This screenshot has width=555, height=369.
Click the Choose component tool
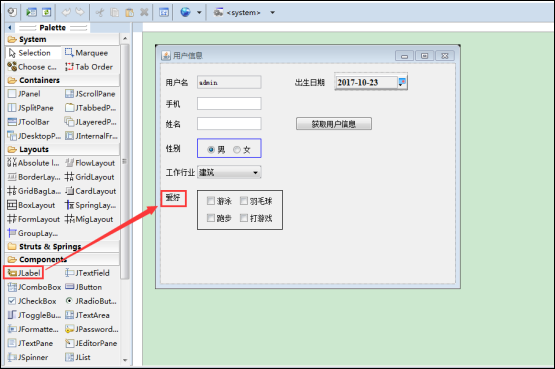pyautogui.click(x=32, y=67)
